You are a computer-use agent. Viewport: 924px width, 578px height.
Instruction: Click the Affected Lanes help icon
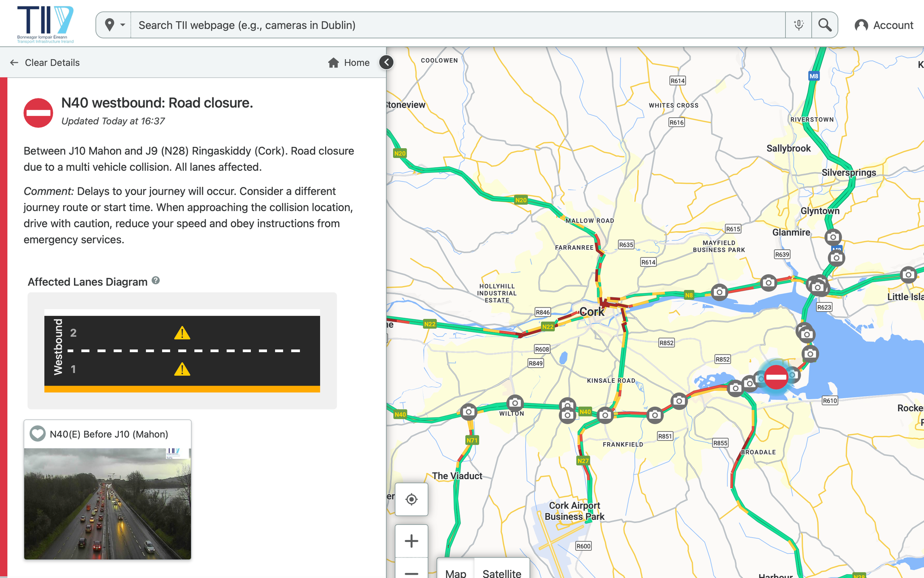coord(156,281)
